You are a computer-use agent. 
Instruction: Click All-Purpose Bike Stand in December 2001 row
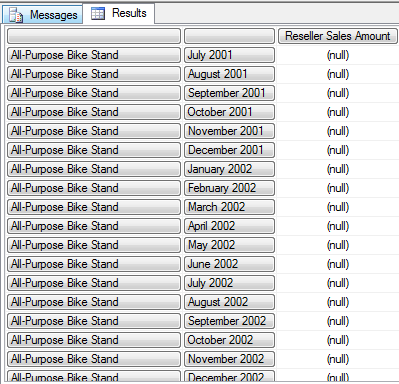94,150
